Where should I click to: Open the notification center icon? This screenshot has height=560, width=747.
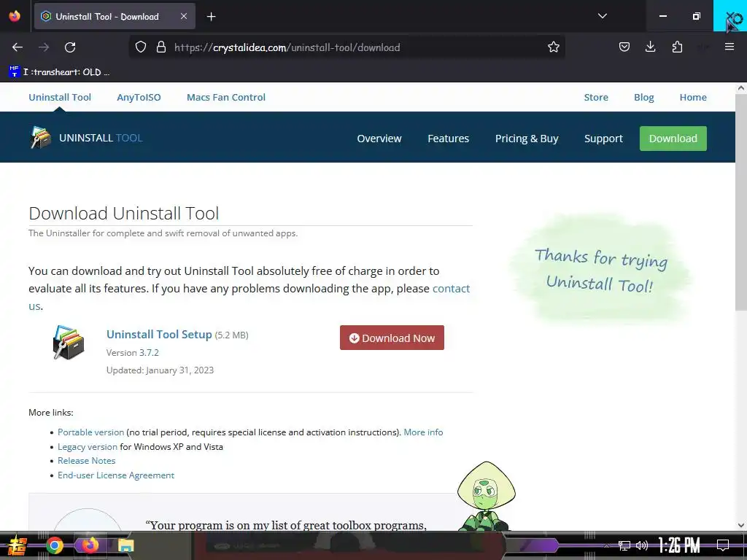723,545
